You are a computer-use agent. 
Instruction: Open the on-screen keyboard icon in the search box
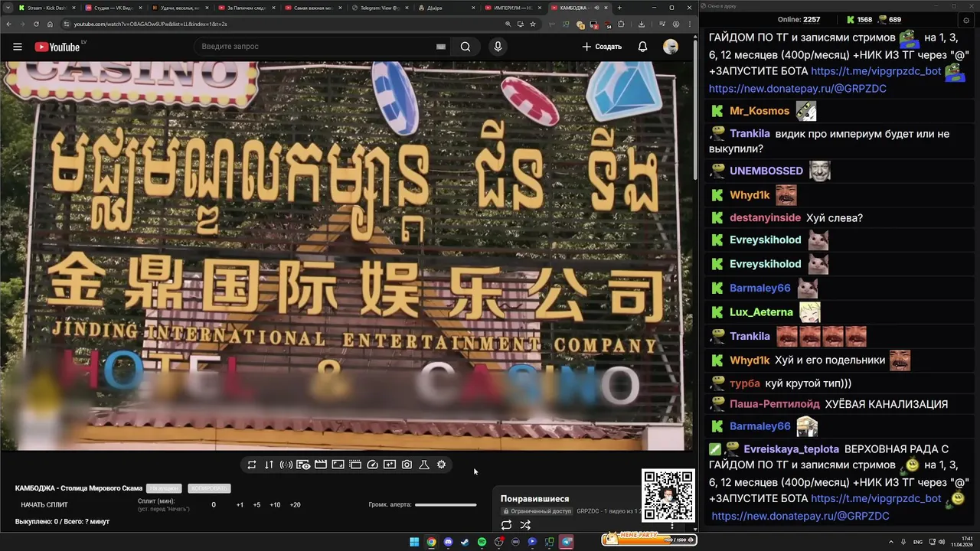441,47
